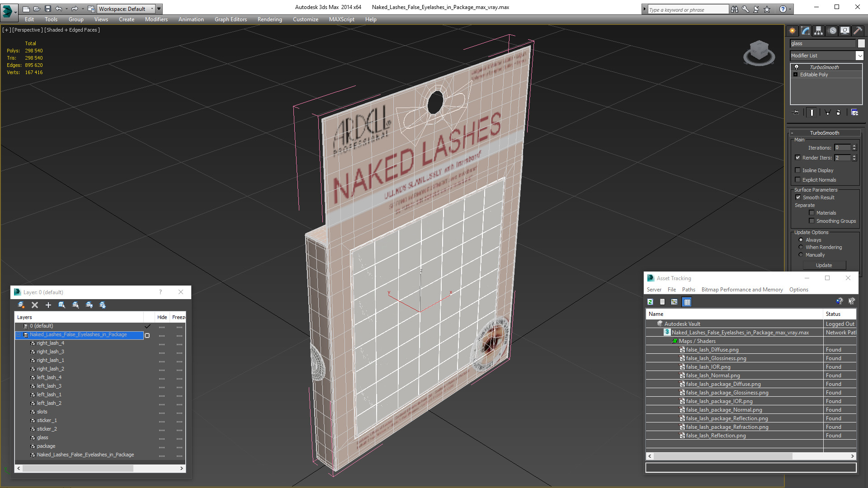Open the Modify command panel tab
This screenshot has width=868, height=488.
(x=806, y=31)
